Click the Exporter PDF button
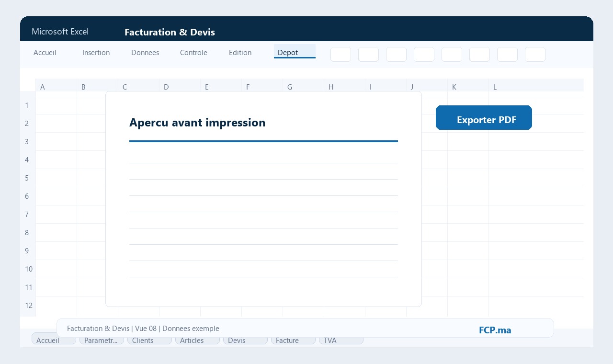Screen dimensions: 613x364 484,118
